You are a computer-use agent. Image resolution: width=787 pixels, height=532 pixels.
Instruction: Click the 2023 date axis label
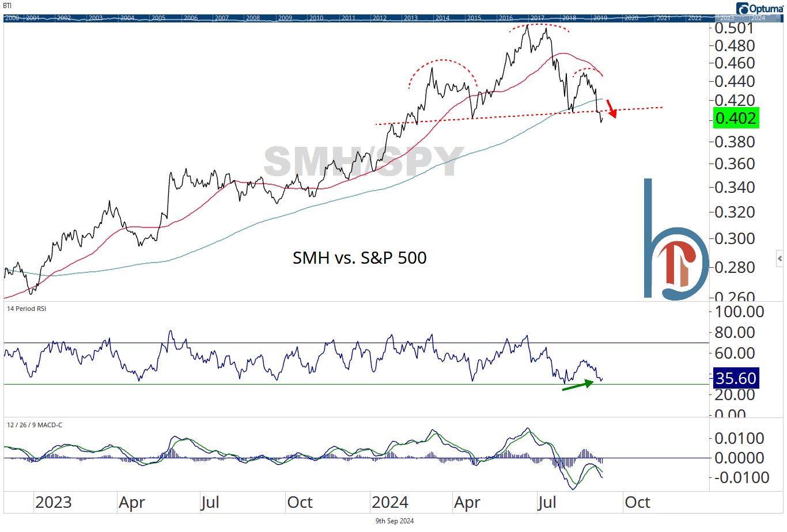(54, 502)
